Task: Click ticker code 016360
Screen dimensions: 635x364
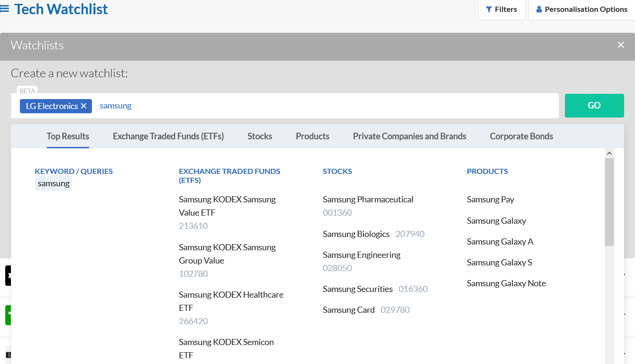Action: (x=413, y=289)
